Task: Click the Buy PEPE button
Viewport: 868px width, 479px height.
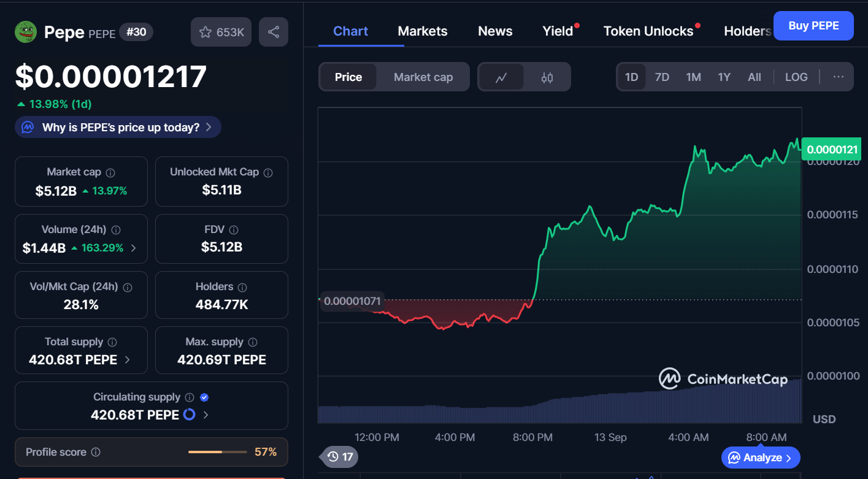Action: [813, 26]
